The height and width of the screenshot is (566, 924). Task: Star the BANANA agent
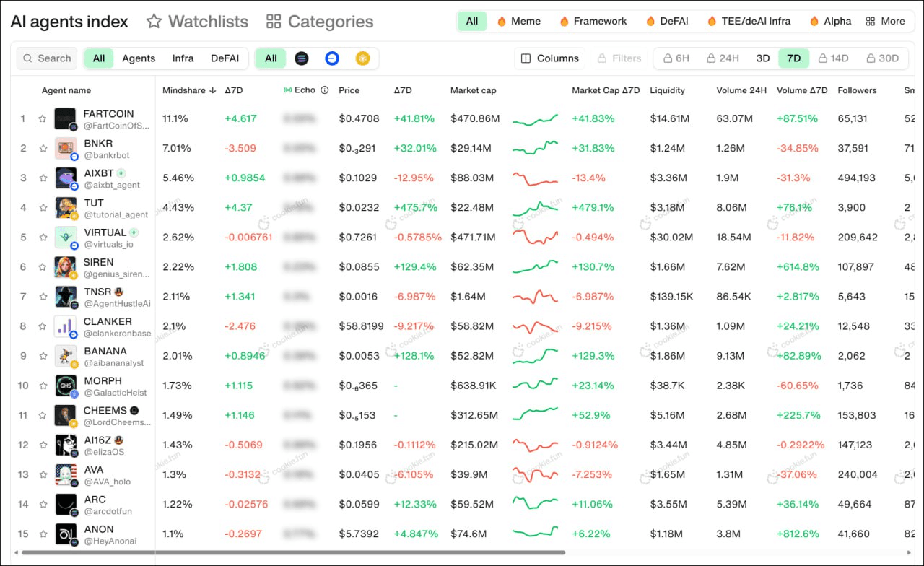(x=43, y=356)
